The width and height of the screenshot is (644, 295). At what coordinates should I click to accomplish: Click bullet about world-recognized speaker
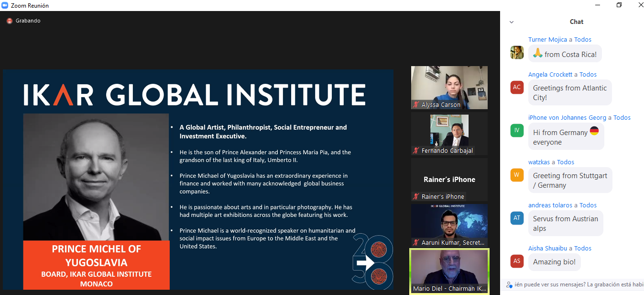pyautogui.click(x=267, y=238)
